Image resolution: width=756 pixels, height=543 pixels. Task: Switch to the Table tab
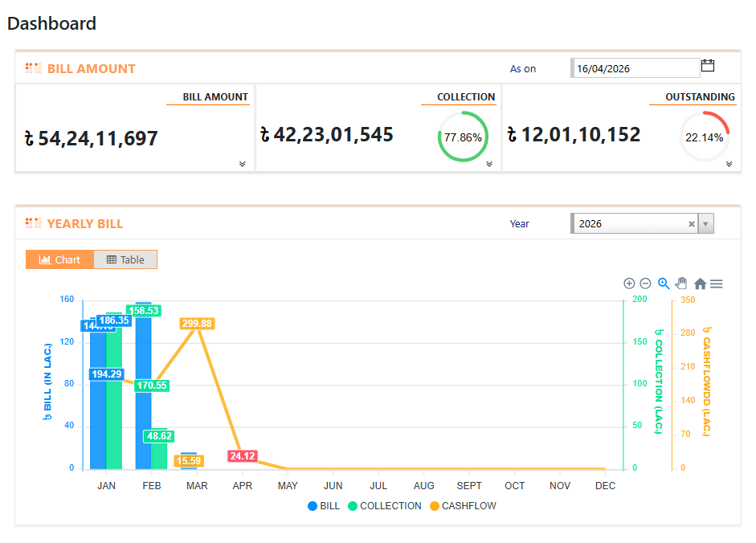click(x=125, y=259)
